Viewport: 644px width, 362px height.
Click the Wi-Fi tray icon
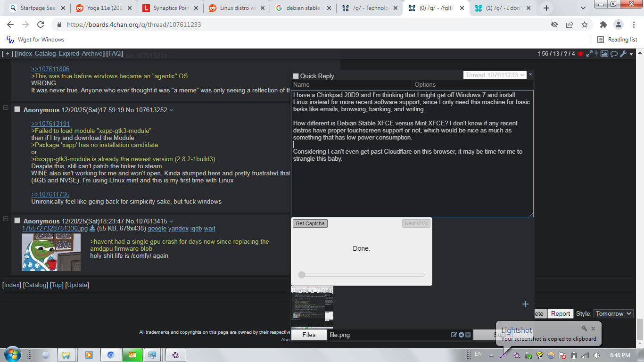pyautogui.click(x=540, y=355)
